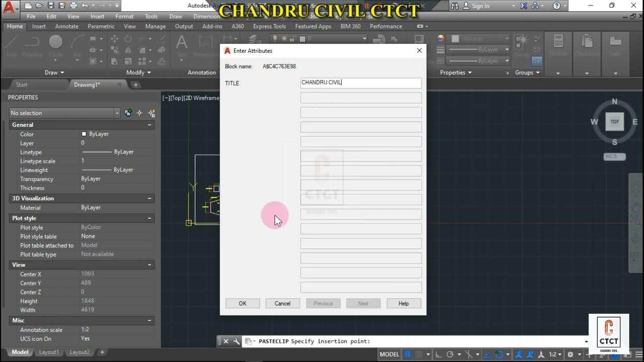Click the object color wheel swatch in ribbon
The image size is (644, 362).
[x=441, y=38]
